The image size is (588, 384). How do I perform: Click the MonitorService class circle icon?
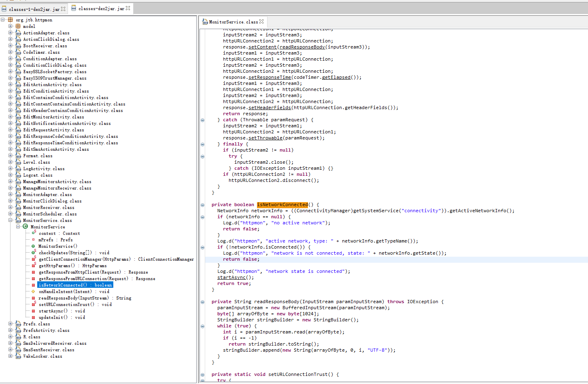25,227
